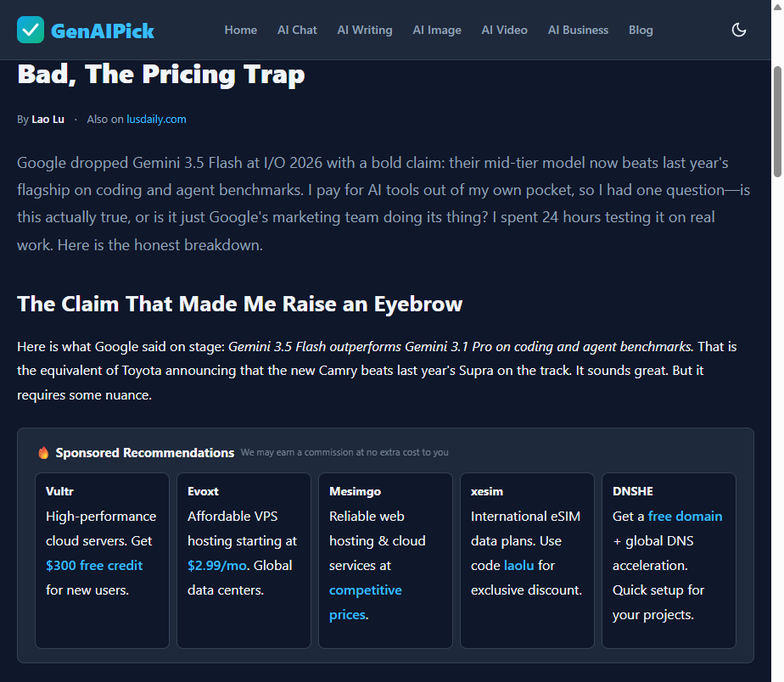Select AI Video in navigation
This screenshot has width=784, height=682.
pyautogui.click(x=504, y=30)
